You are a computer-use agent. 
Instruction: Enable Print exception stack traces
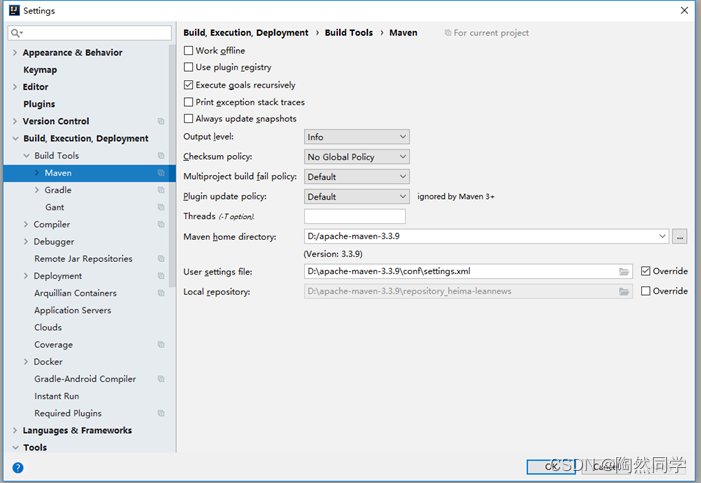[x=188, y=102]
